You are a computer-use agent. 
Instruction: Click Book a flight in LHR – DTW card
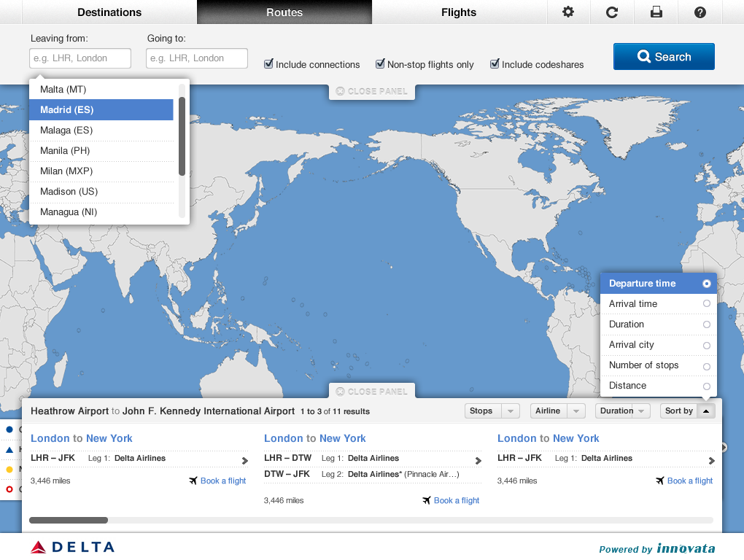coord(457,500)
